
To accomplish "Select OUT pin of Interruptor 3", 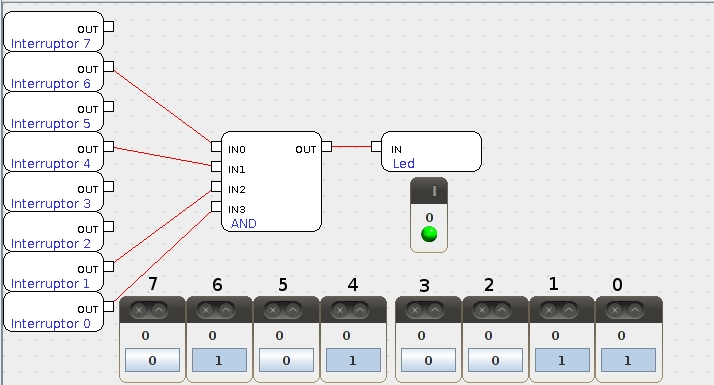I will tap(108, 187).
